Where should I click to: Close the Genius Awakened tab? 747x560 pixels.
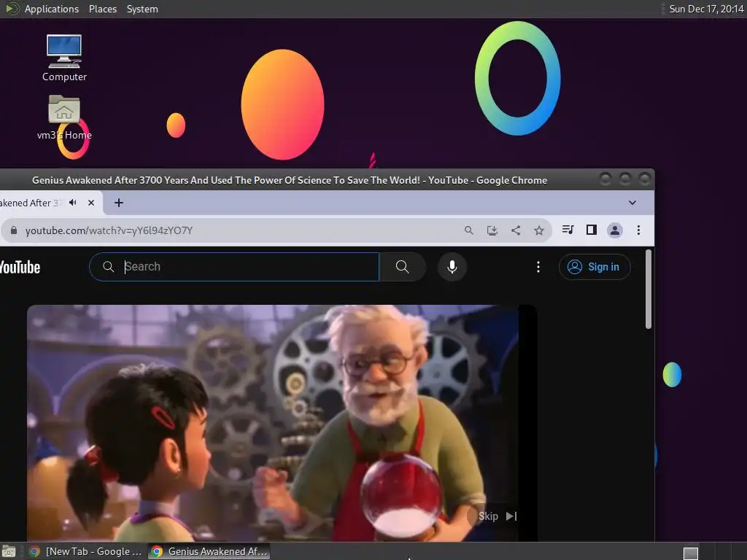[x=91, y=203]
